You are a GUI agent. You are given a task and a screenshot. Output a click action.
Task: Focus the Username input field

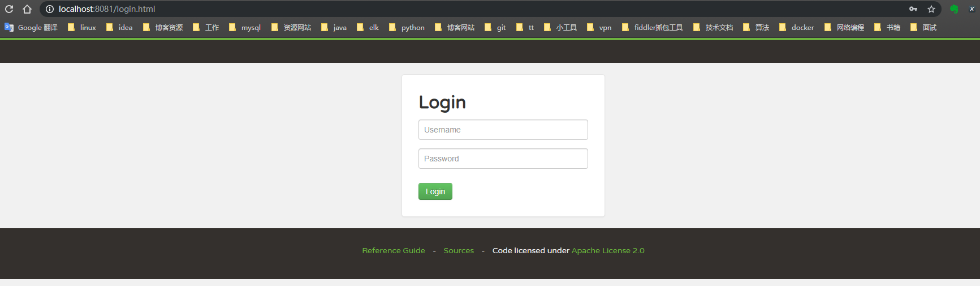(x=503, y=130)
